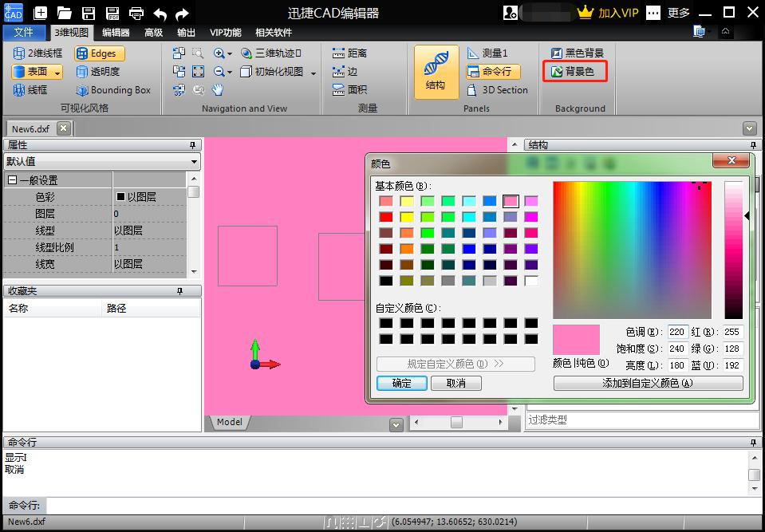Toggle the 结构 structure panel button
This screenshot has height=532, width=765.
pyautogui.click(x=436, y=72)
